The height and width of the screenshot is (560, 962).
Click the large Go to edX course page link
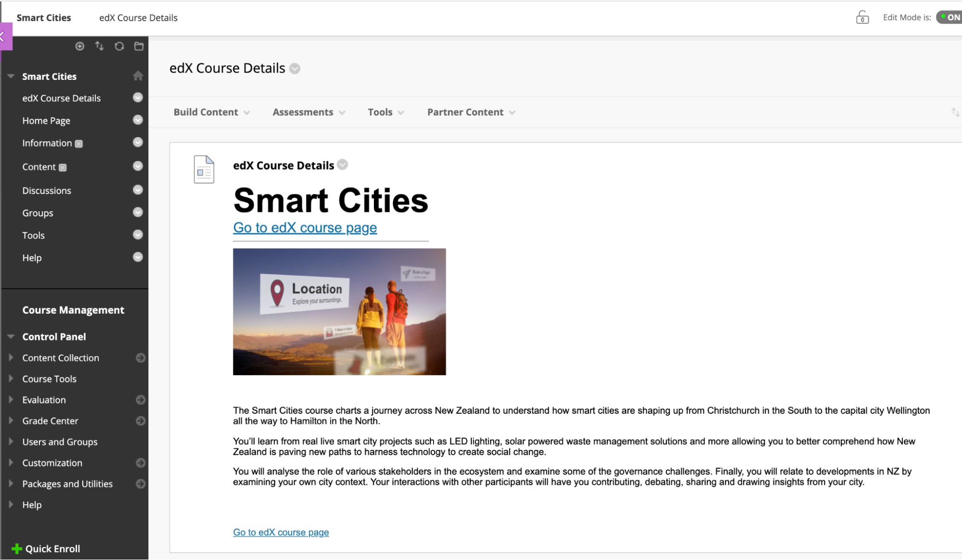pos(305,228)
